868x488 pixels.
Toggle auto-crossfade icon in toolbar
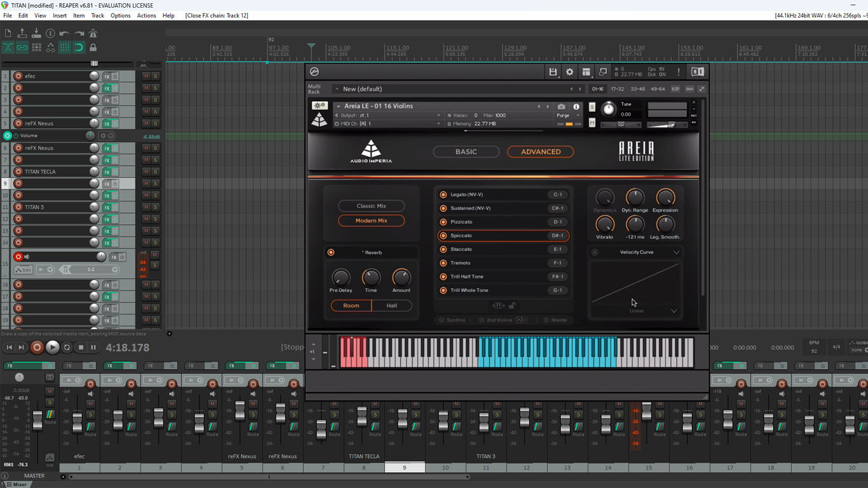[8, 47]
